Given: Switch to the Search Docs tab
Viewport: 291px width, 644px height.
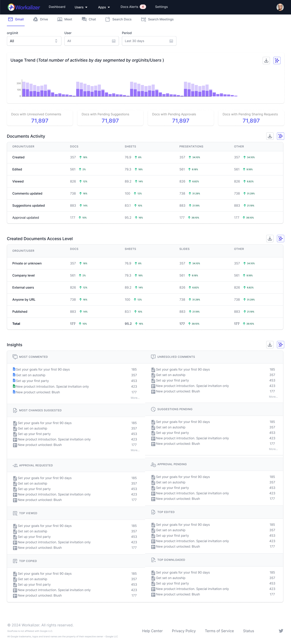Looking at the screenshot, I should point(118,19).
